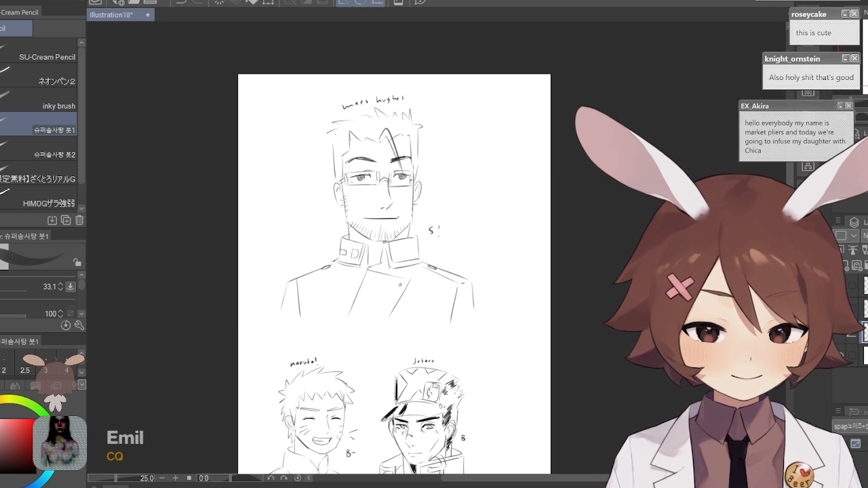Screen dimensions: 868x488
Task: Expand tool property dropdown arrow beside opacity
Action: [81, 314]
